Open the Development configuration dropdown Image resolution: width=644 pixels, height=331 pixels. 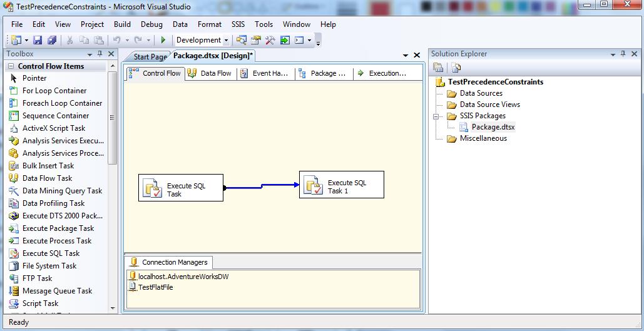click(226, 40)
